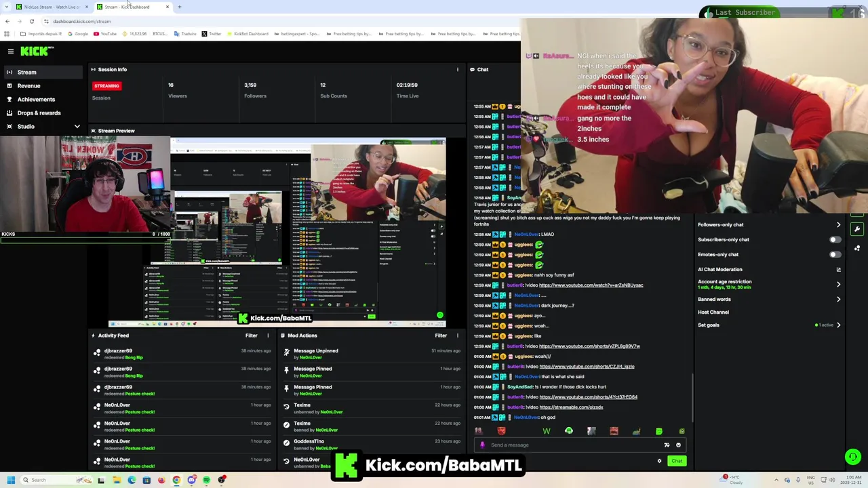Click the channel points icon below wrench
Screen dimensions: 868x488
(x=857, y=248)
